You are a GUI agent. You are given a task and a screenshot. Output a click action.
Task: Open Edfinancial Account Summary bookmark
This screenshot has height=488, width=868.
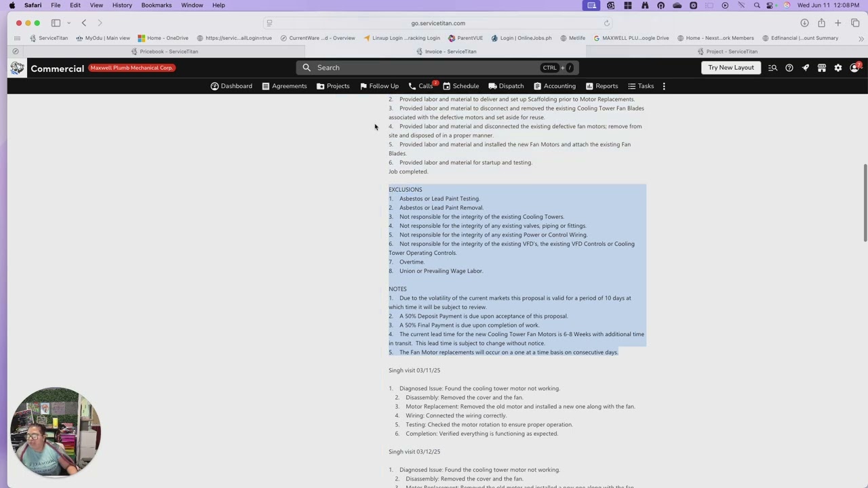point(801,38)
